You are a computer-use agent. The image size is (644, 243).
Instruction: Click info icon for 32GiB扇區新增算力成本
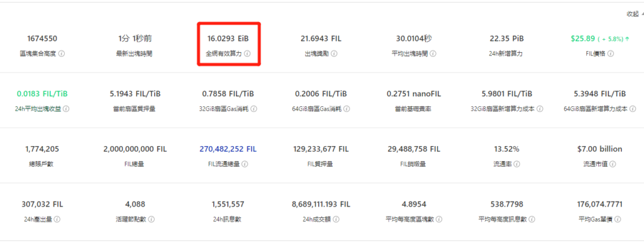click(540, 109)
